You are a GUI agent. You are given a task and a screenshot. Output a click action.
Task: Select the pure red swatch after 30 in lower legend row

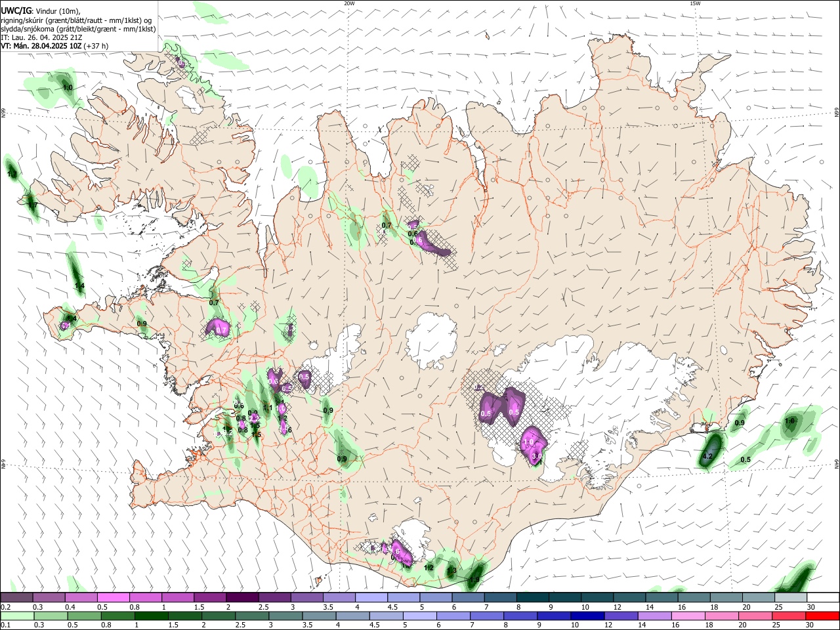tap(822, 616)
